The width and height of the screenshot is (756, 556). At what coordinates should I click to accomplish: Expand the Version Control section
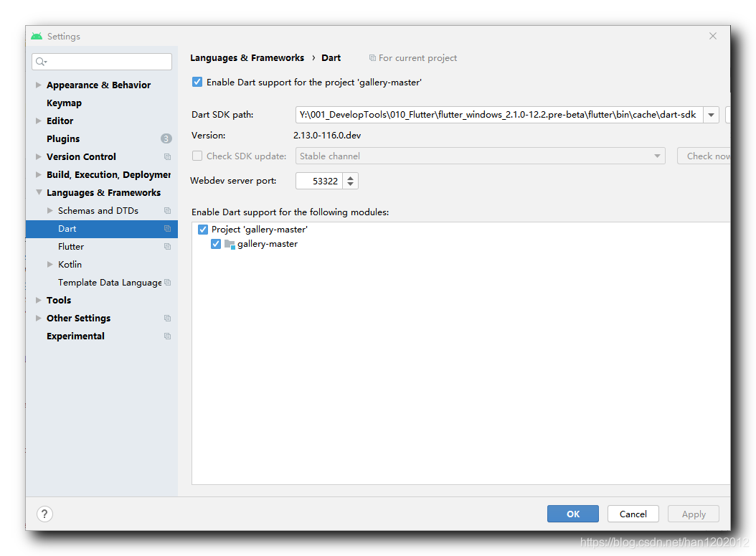pos(39,156)
